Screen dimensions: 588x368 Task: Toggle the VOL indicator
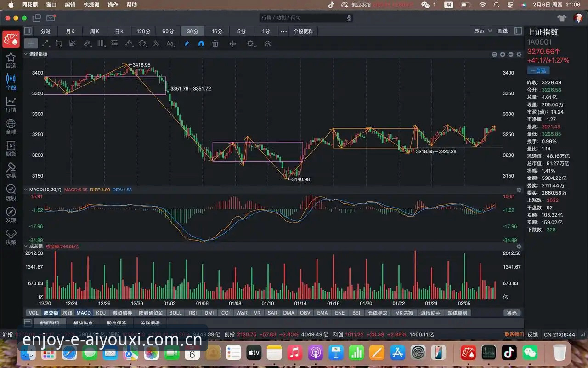coord(34,313)
